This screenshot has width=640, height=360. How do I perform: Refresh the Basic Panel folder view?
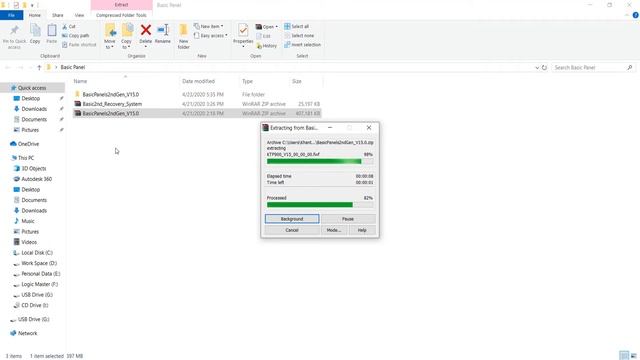(x=544, y=67)
